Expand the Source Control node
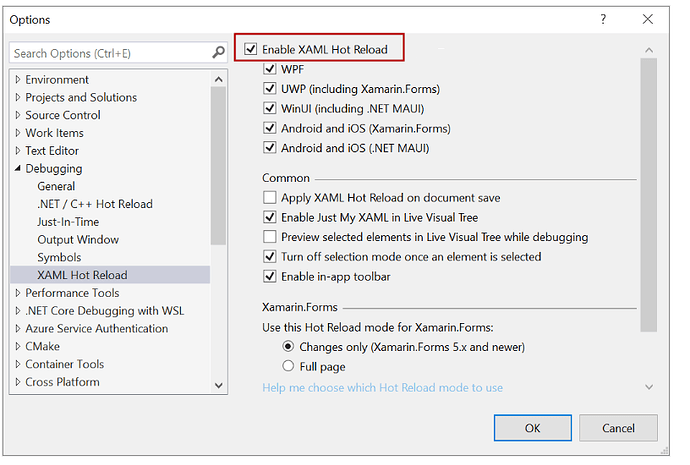This screenshot has height=465, width=690. [x=18, y=115]
